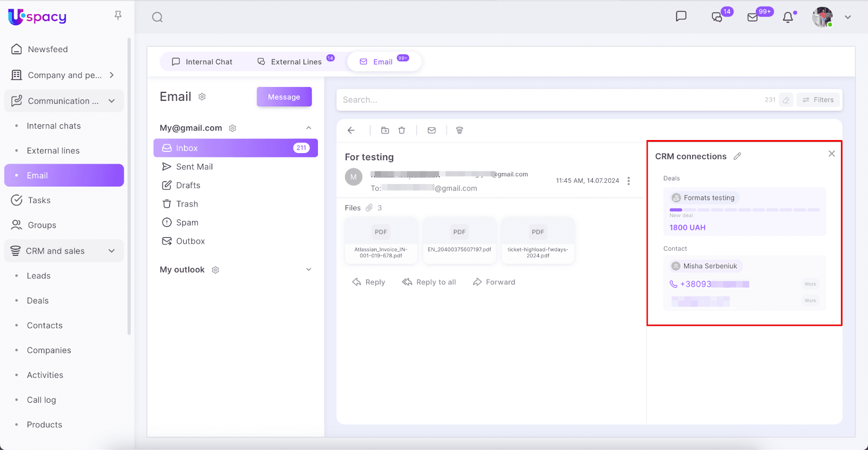Open user profile dropdown arrow
Screen dimensions: 868x450
[x=847, y=17]
